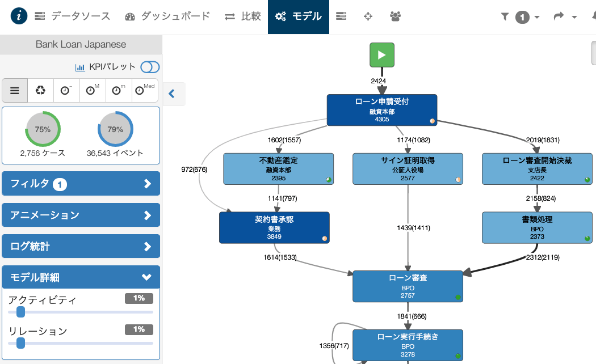Click the status dot on ローン申請受付 node
The height and width of the screenshot is (364, 596).
(432, 121)
